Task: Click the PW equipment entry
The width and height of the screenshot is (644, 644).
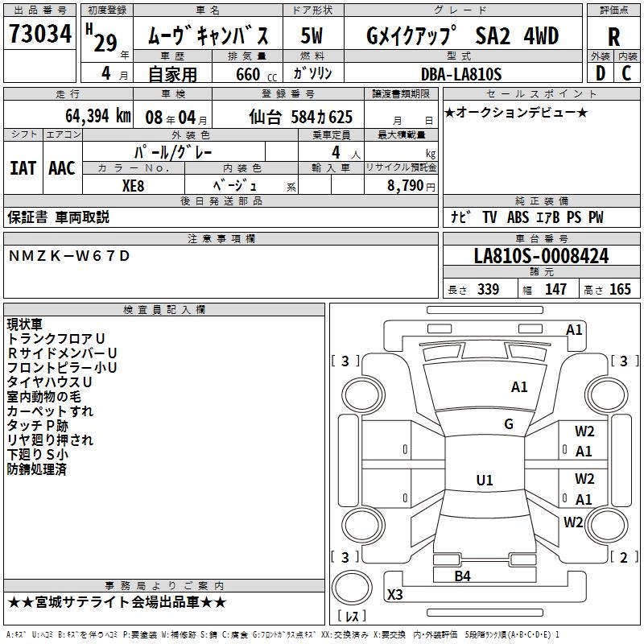Action: tap(596, 217)
